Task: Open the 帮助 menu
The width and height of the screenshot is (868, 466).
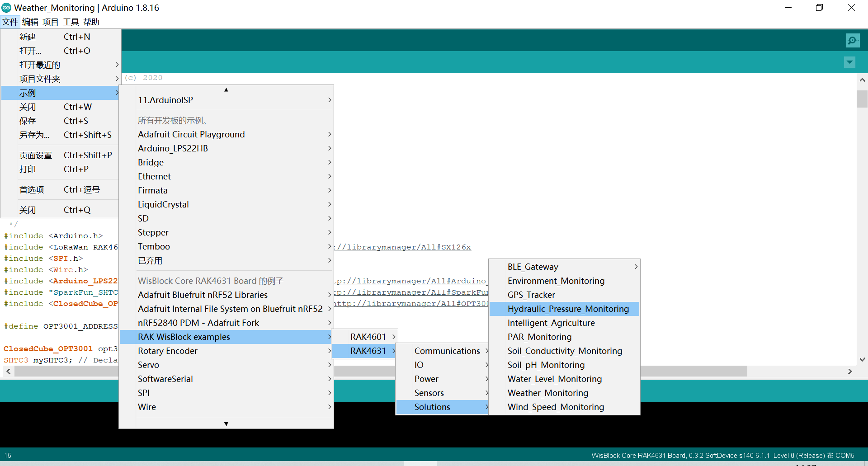Action: point(91,22)
